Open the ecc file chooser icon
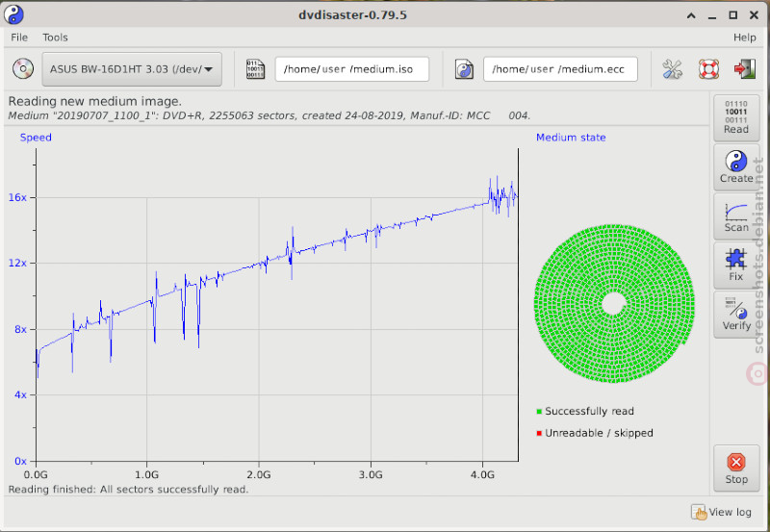 click(464, 69)
